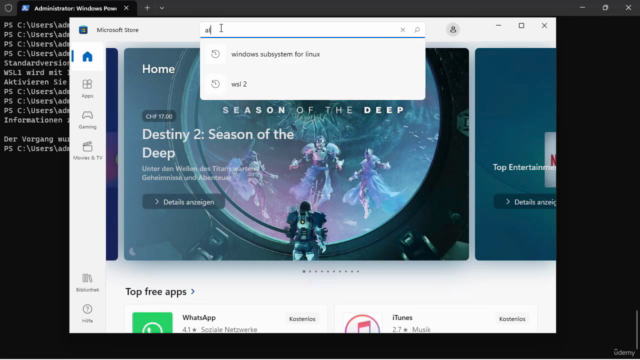Image resolution: width=640 pixels, height=360 pixels.
Task: Add a new terminal tab
Action: click(147, 8)
